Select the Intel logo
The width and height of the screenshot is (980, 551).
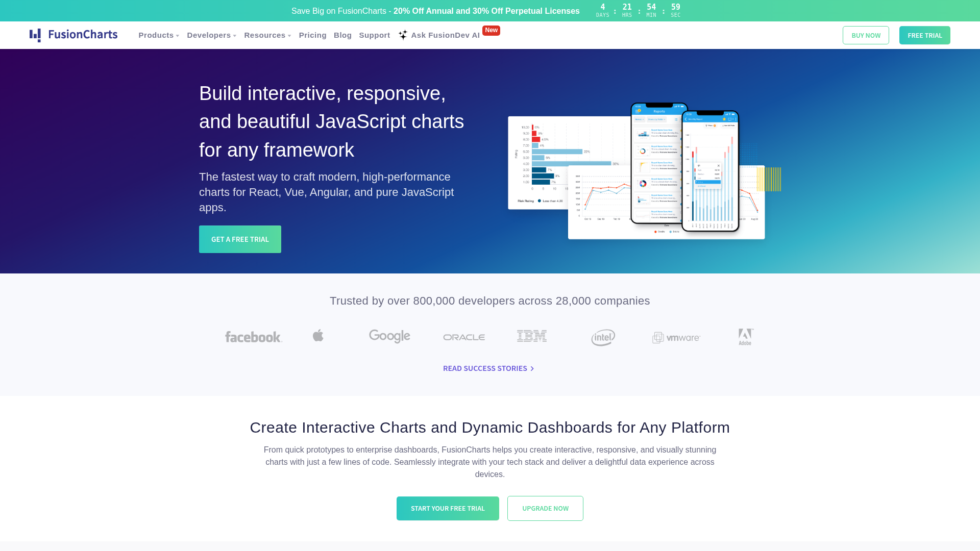coord(603,337)
